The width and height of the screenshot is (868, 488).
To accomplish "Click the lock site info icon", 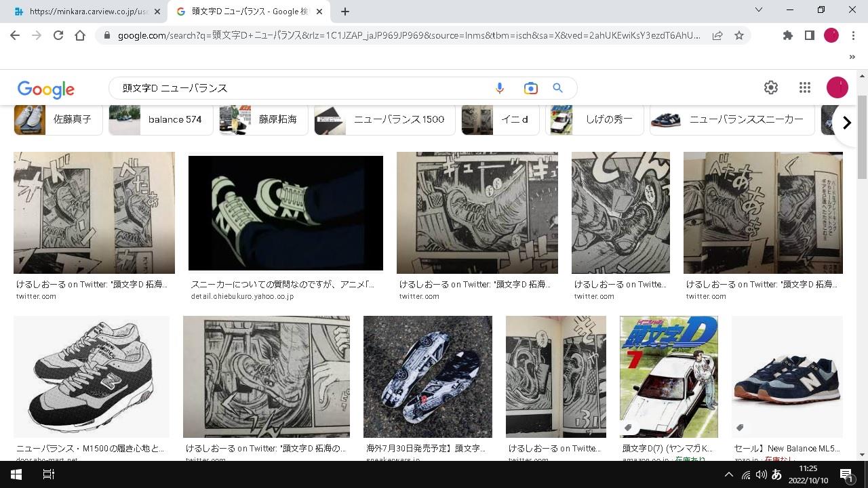I will coord(106,35).
